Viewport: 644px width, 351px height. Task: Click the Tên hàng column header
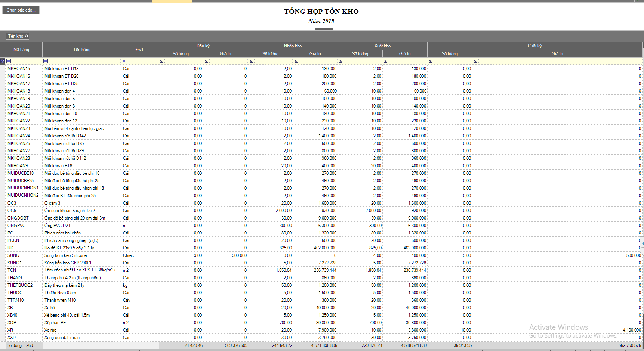[81, 50]
